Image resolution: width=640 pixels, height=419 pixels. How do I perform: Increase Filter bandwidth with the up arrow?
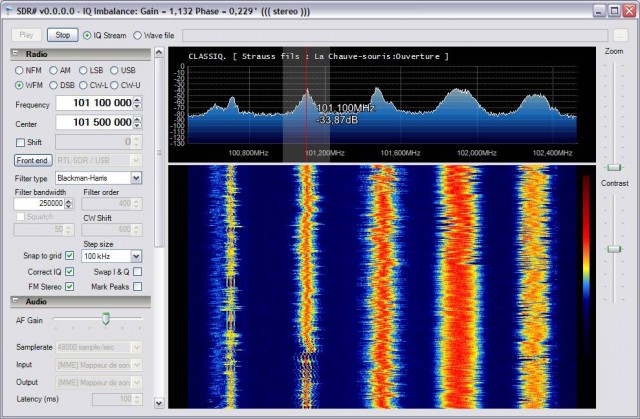point(69,201)
